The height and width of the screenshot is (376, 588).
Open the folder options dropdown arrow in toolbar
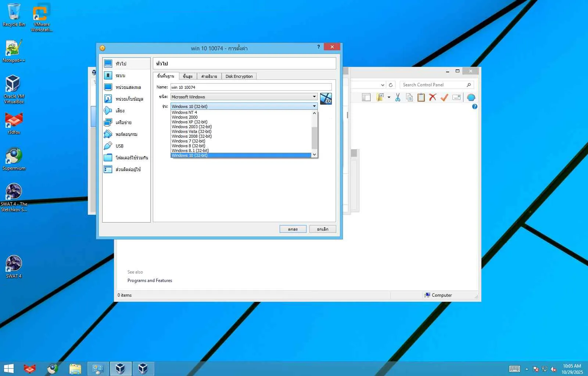389,97
